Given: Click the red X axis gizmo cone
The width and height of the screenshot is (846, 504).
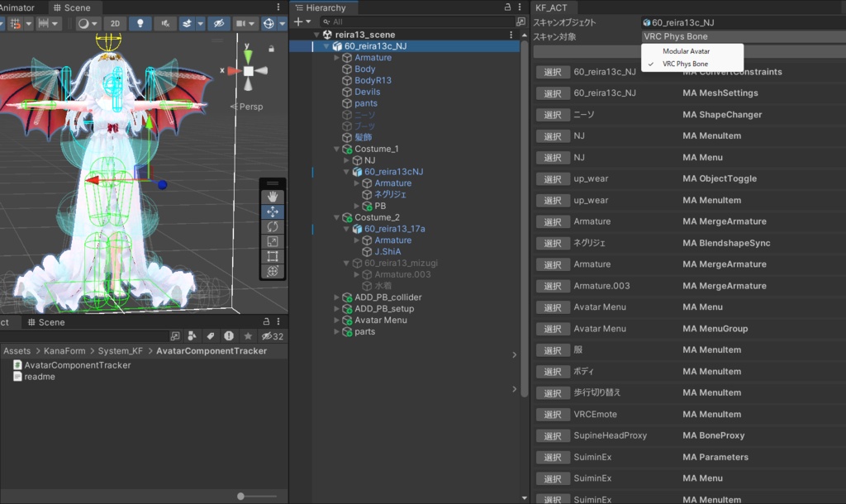Looking at the screenshot, I should point(234,71).
